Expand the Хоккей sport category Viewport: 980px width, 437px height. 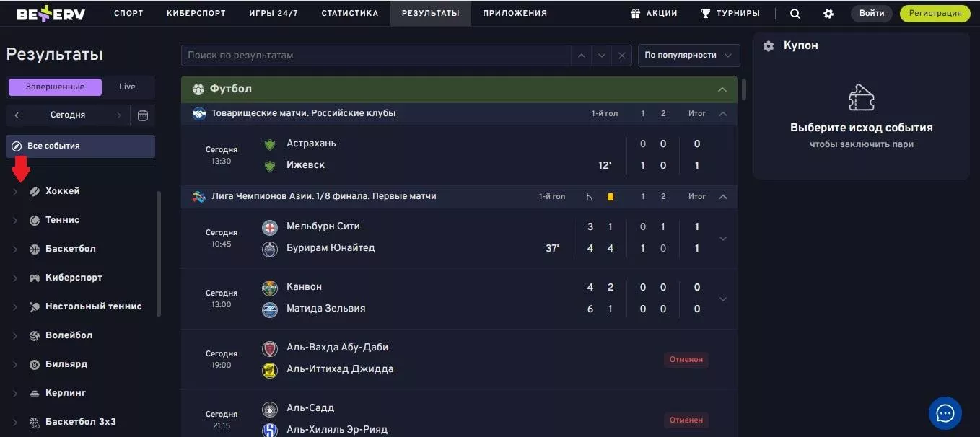(15, 191)
